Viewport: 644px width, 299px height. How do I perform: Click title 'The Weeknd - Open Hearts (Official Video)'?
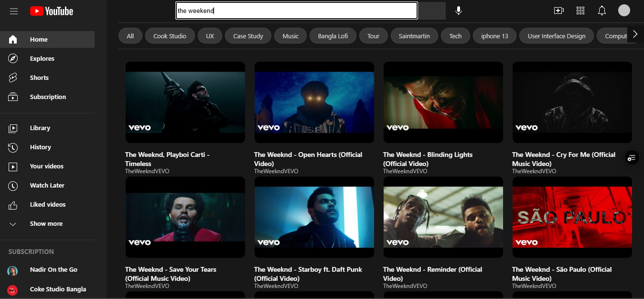(308, 159)
